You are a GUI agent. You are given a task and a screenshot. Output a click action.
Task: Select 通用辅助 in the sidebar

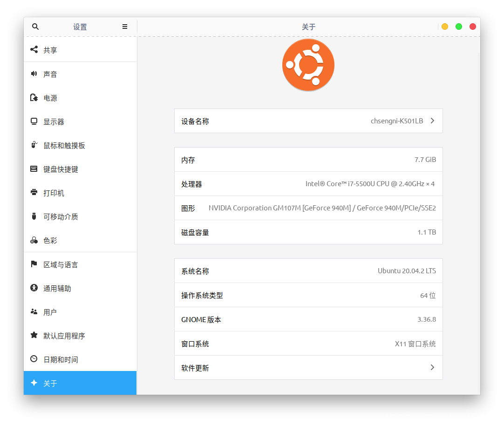[x=81, y=288]
